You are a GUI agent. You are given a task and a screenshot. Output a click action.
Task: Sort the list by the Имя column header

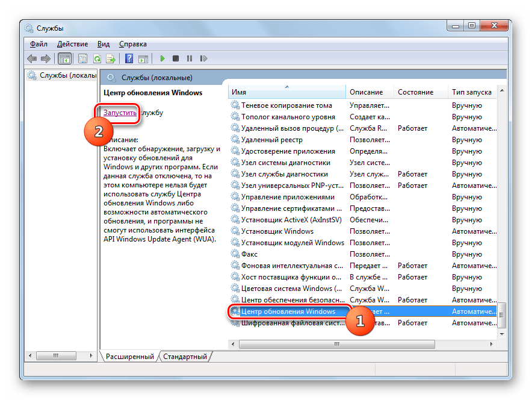coord(286,92)
